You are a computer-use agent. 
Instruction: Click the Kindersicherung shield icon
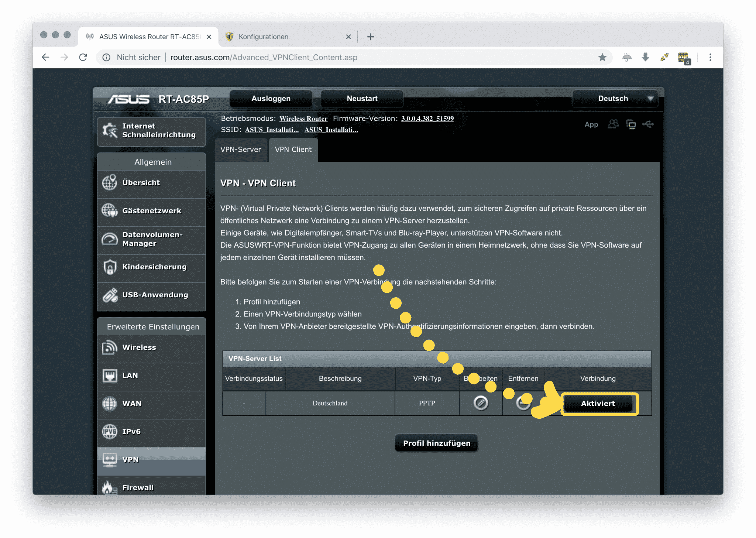pos(110,267)
